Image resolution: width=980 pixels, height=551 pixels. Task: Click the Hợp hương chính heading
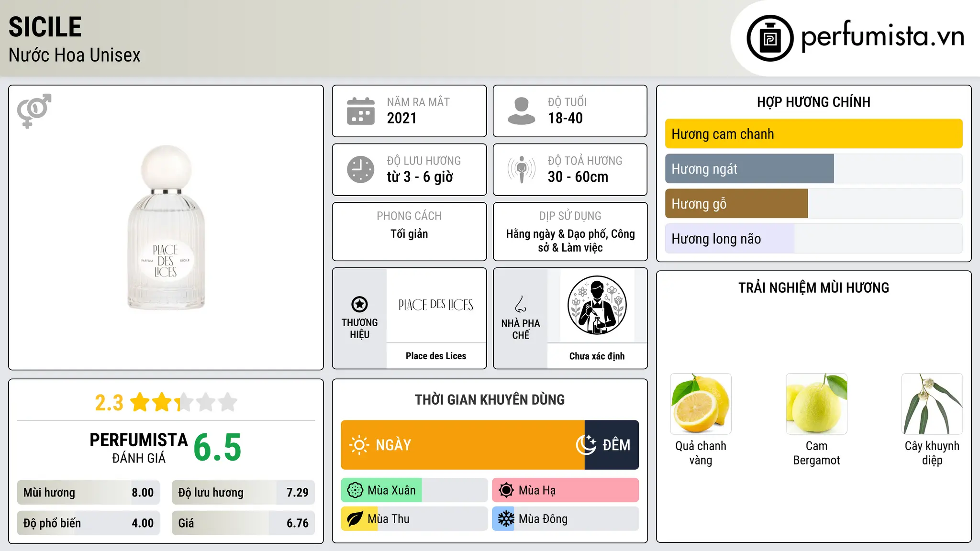pos(813,102)
